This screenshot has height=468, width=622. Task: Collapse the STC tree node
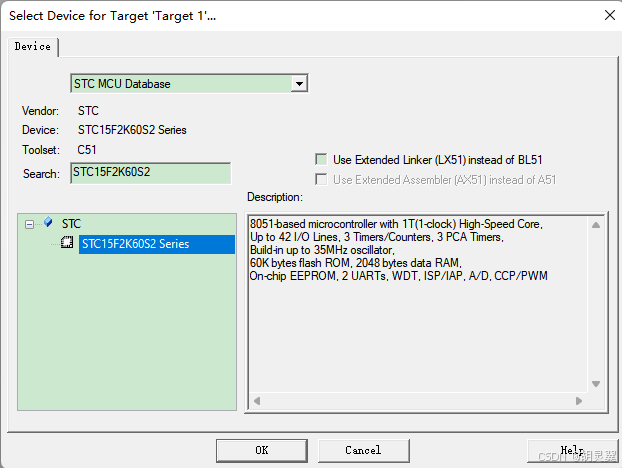pyautogui.click(x=29, y=224)
